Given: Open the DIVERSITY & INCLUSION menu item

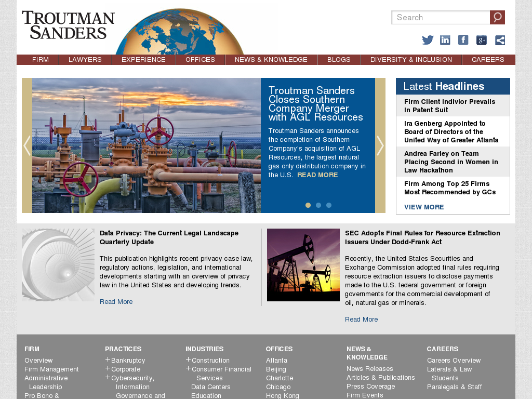Looking at the screenshot, I should [411, 60].
